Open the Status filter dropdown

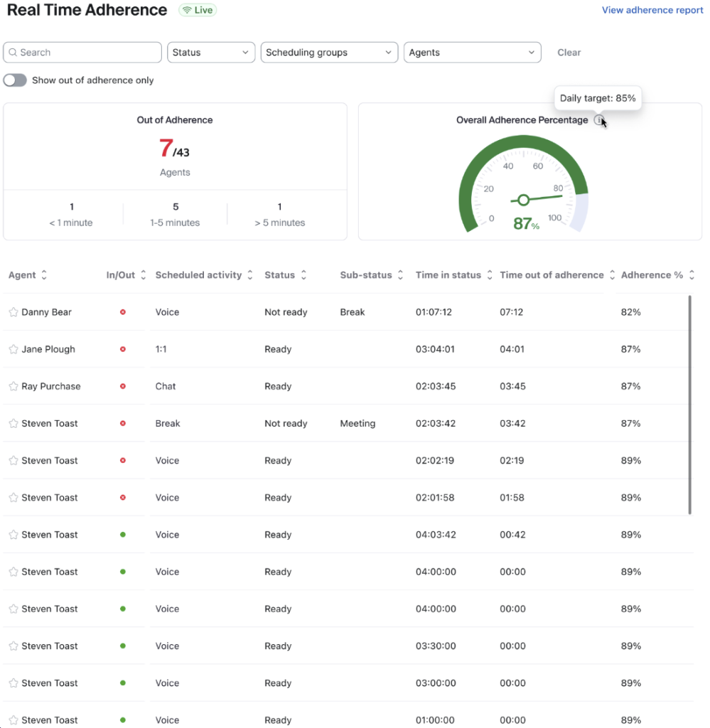pyautogui.click(x=211, y=53)
